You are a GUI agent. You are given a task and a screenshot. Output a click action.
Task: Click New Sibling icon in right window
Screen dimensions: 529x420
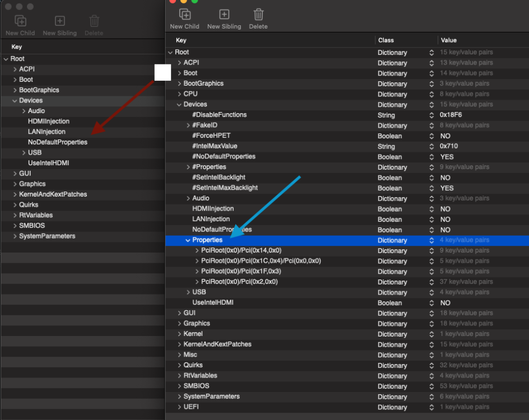click(224, 15)
